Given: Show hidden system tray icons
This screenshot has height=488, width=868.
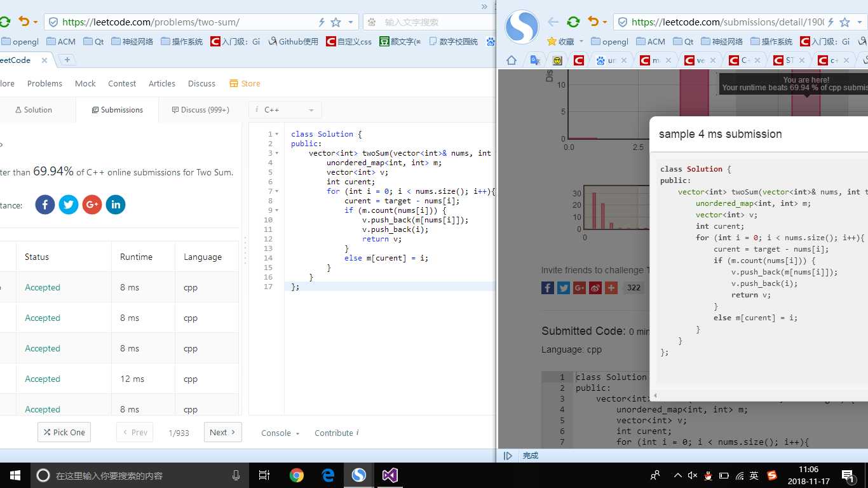Looking at the screenshot, I should tap(677, 475).
